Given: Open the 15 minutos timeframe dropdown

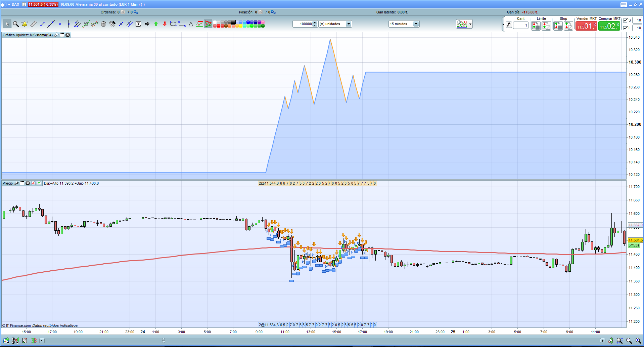Looking at the screenshot, I should pos(416,24).
